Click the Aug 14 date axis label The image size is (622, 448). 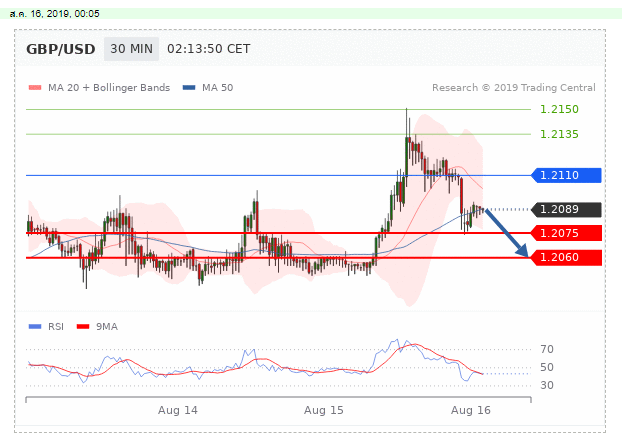[x=178, y=410]
